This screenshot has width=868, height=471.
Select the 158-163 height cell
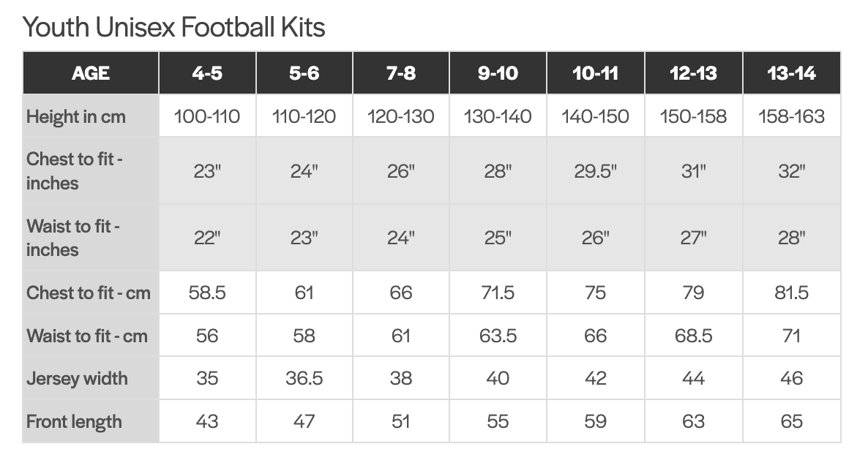(791, 116)
